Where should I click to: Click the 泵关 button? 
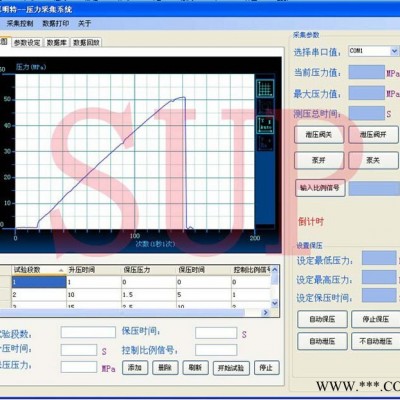click(x=373, y=160)
